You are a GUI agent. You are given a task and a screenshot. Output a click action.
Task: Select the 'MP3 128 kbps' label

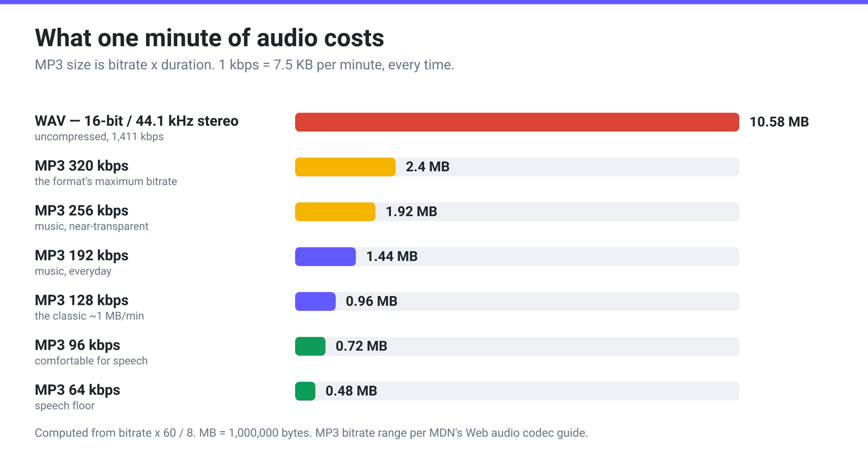coord(81,300)
